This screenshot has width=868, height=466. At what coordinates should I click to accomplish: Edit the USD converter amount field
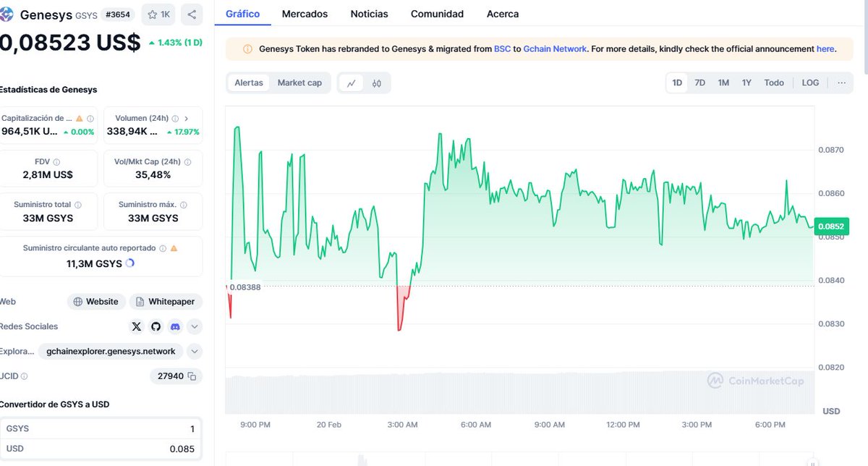pyautogui.click(x=101, y=449)
